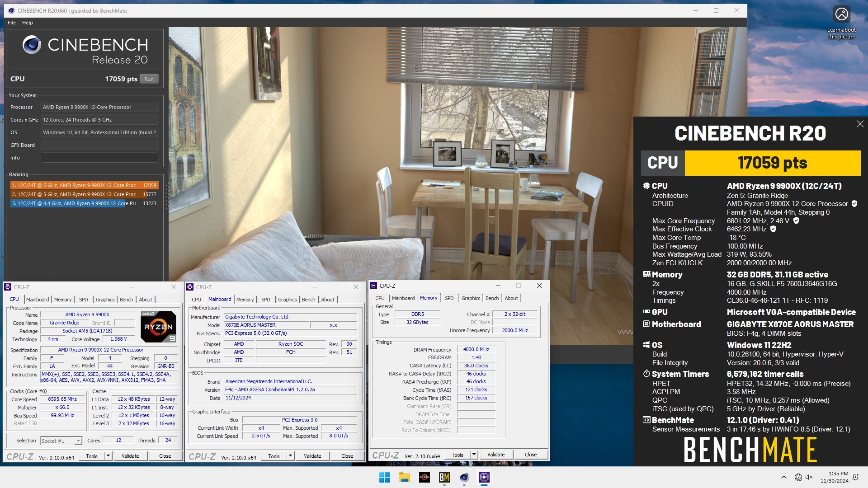Select the 17059 ranking entry
This screenshot has width=868, height=488.
coord(84,185)
